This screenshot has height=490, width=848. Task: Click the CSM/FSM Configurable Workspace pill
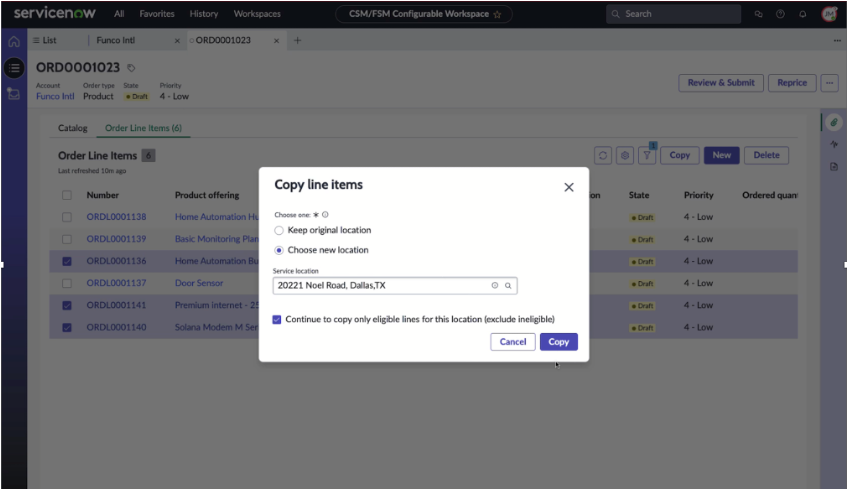(424, 14)
